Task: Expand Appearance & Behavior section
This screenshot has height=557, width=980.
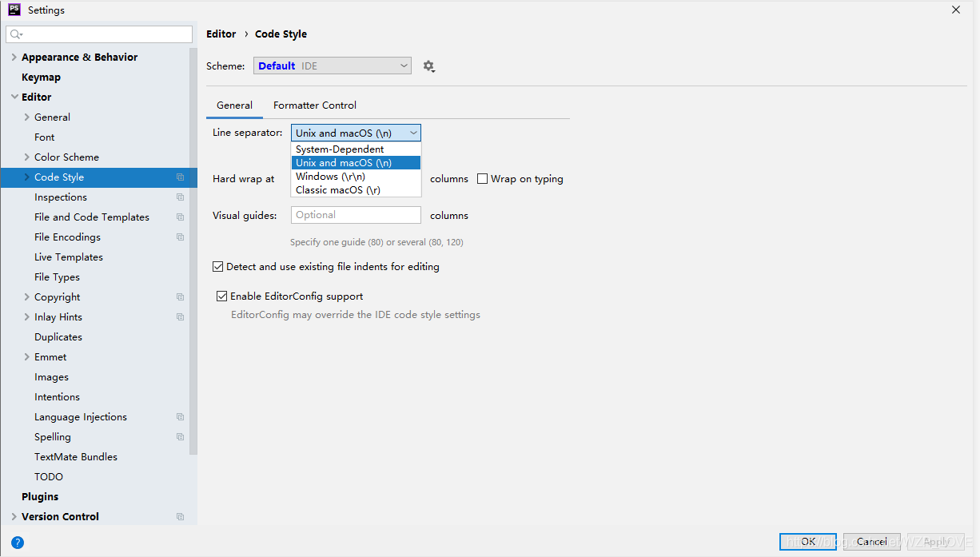Action: point(14,58)
